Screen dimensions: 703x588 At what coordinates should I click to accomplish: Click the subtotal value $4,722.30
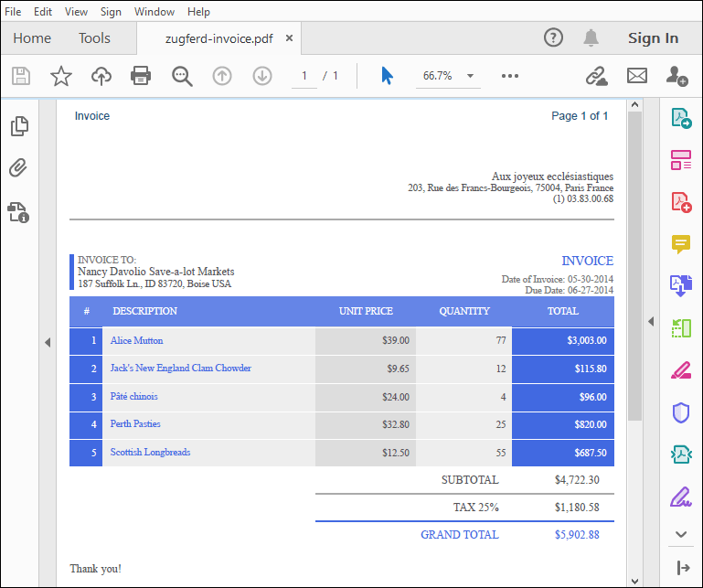click(x=577, y=480)
